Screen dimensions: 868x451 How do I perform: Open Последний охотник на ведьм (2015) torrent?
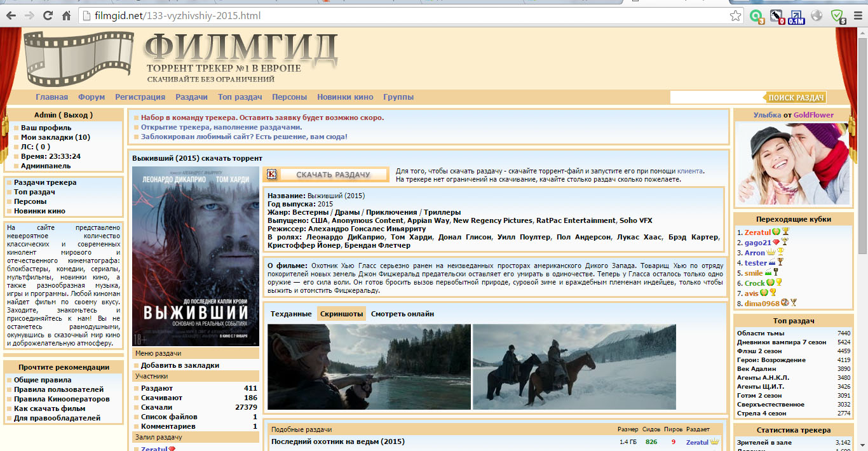point(338,441)
